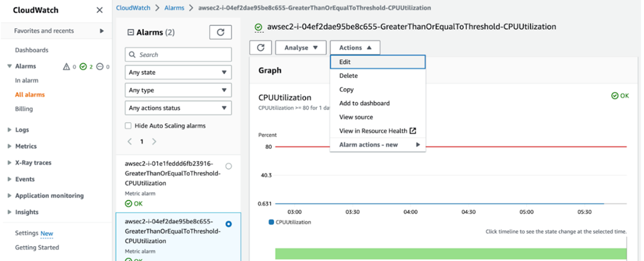Expand the Metrics section
Image resolution: width=644 pixels, height=261 pixels.
click(x=9, y=146)
